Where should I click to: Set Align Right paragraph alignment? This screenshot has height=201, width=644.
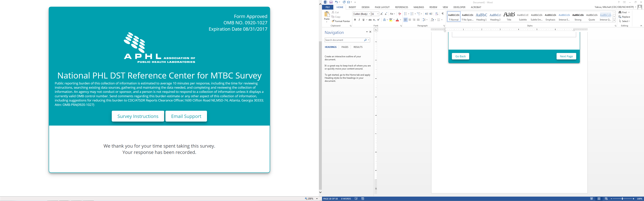point(414,20)
